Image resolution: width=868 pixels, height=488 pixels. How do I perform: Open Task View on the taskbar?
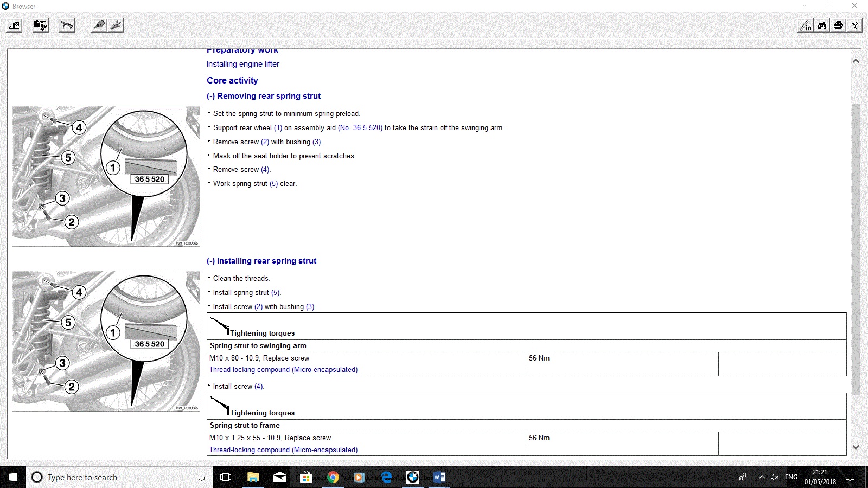pos(226,477)
